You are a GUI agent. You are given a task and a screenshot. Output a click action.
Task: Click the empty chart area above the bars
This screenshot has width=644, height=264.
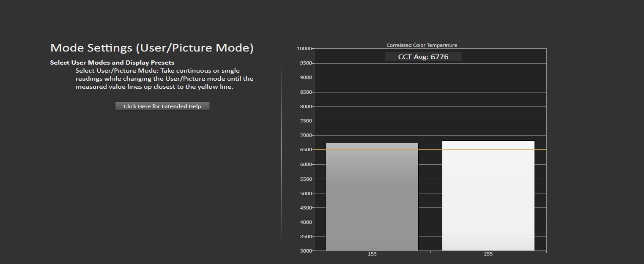430,101
